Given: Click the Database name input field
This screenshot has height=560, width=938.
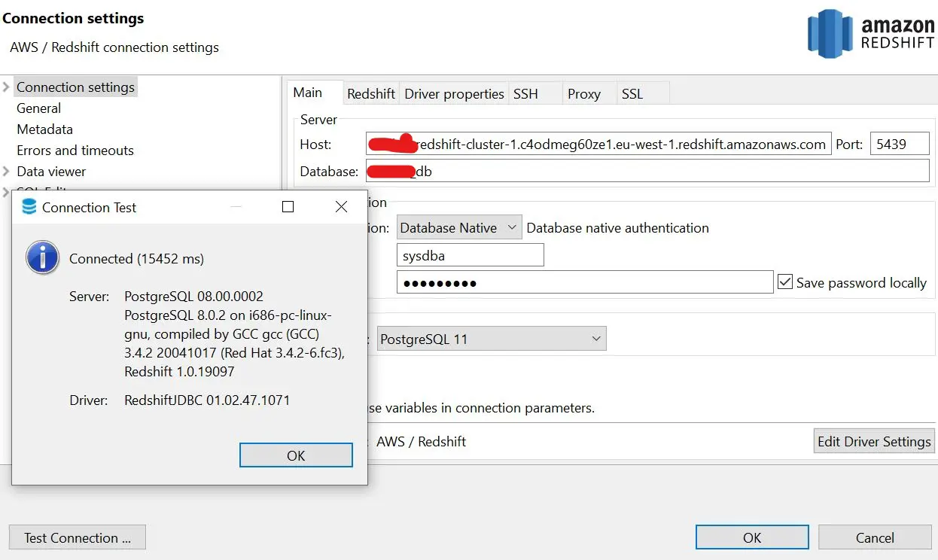Looking at the screenshot, I should (x=648, y=171).
